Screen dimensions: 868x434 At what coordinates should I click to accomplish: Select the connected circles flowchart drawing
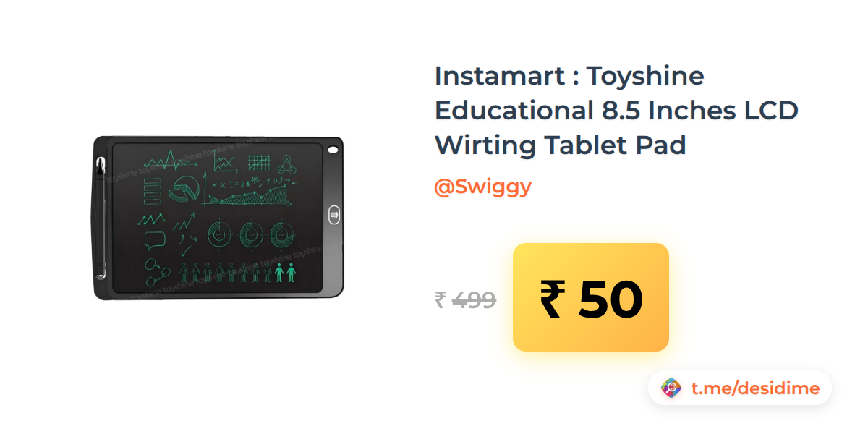(156, 271)
